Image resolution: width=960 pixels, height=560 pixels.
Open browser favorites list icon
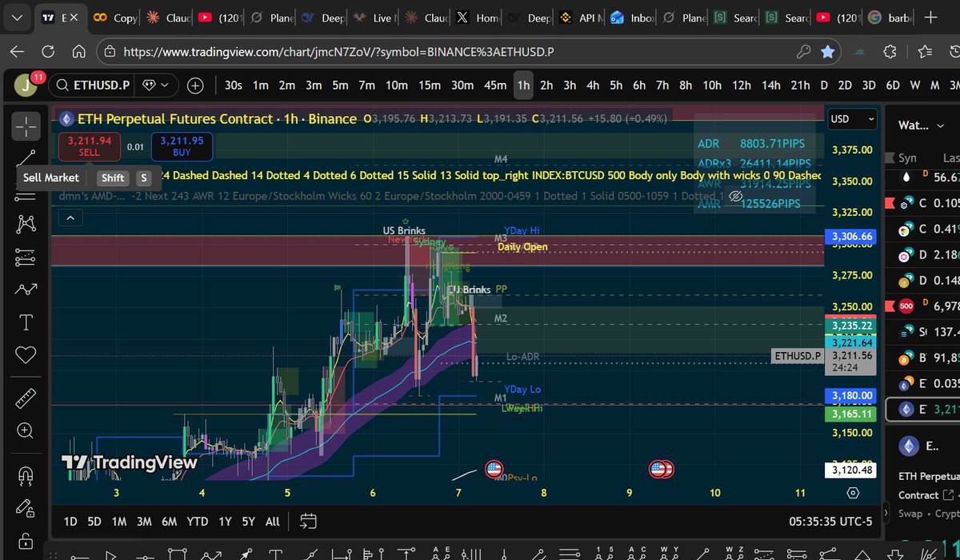926,52
